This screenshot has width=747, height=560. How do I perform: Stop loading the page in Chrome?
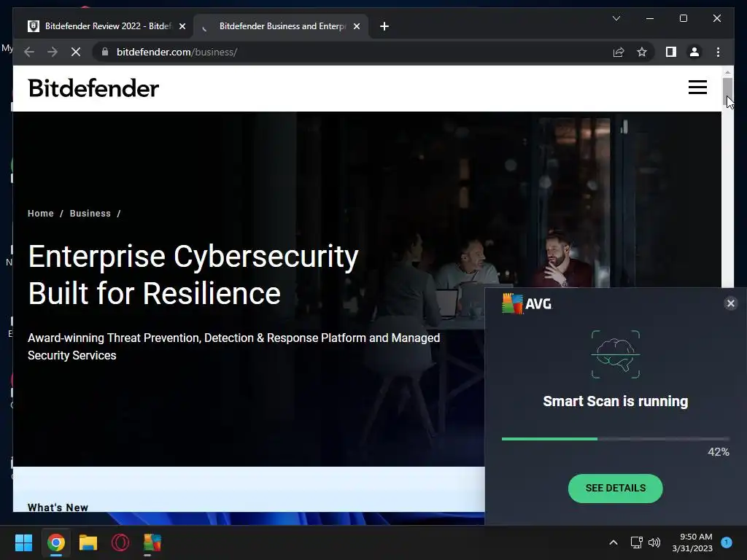click(x=76, y=52)
